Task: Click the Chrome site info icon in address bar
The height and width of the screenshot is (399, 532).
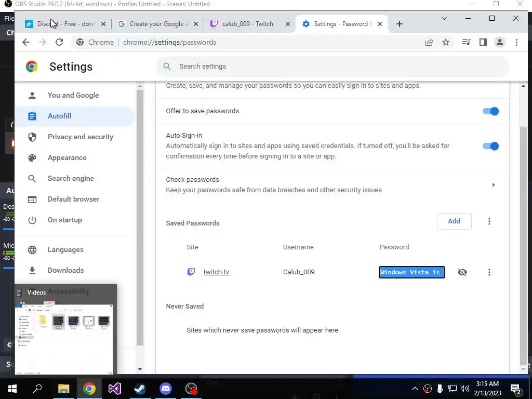Action: pos(80,43)
